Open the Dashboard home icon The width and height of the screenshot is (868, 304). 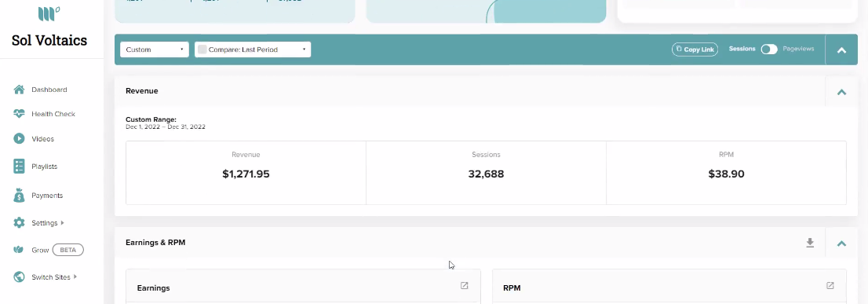(19, 90)
